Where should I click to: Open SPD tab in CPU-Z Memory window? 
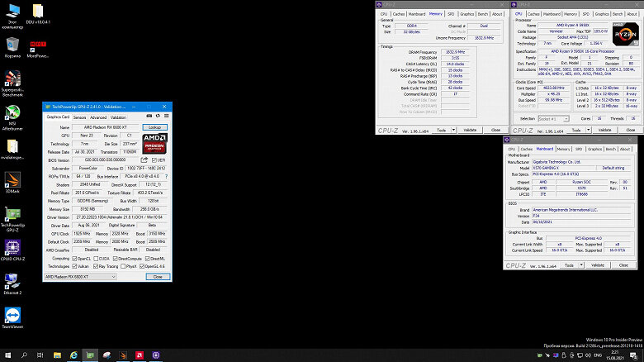click(x=451, y=14)
